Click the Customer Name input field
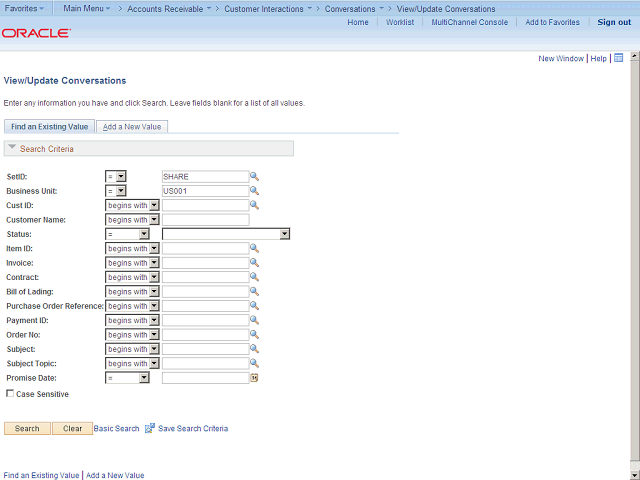Viewport: 640px width, 480px height. click(205, 220)
